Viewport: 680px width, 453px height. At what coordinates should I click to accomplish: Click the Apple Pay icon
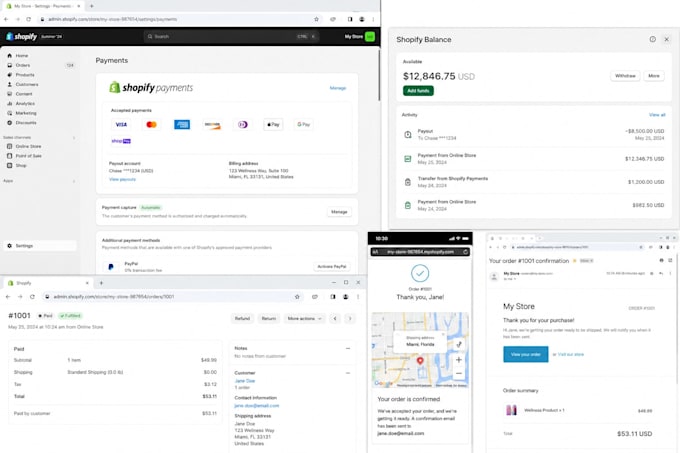(x=273, y=124)
